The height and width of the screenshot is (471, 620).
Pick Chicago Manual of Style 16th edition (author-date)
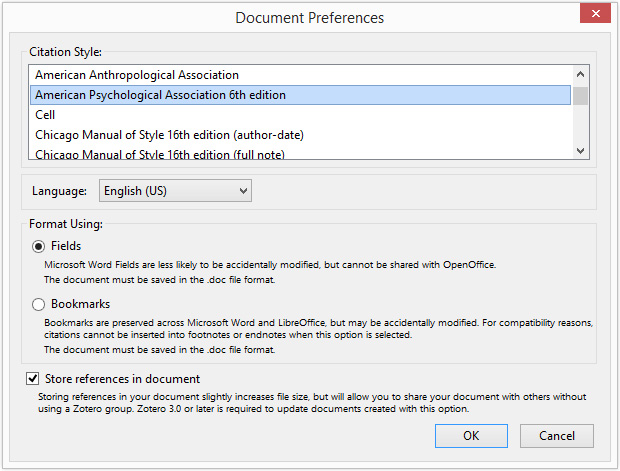click(301, 135)
